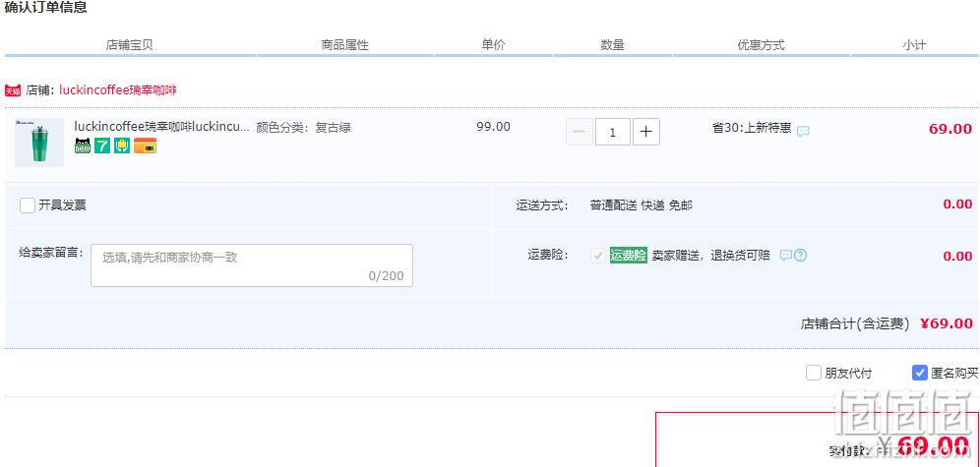Click the 店铺宝贝 column header
This screenshot has height=467, width=980.
tap(129, 45)
